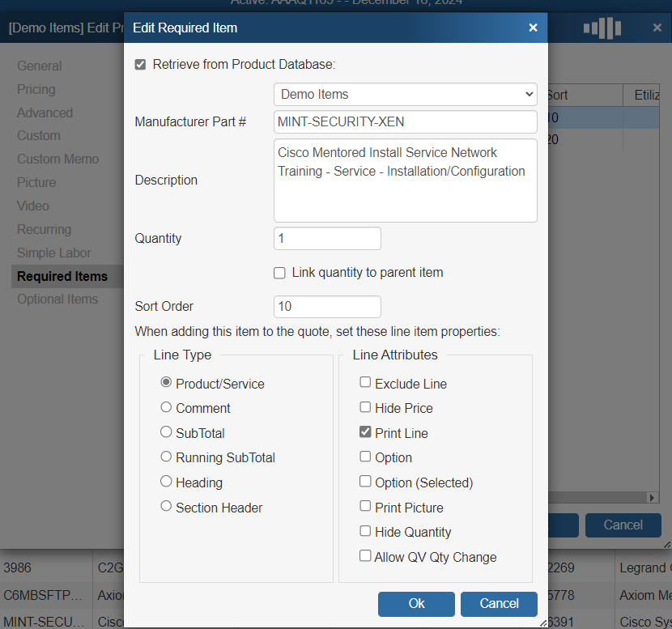Uncheck Retrieve from Product Database
Image resolution: width=672 pixels, height=629 pixels.
coord(141,64)
